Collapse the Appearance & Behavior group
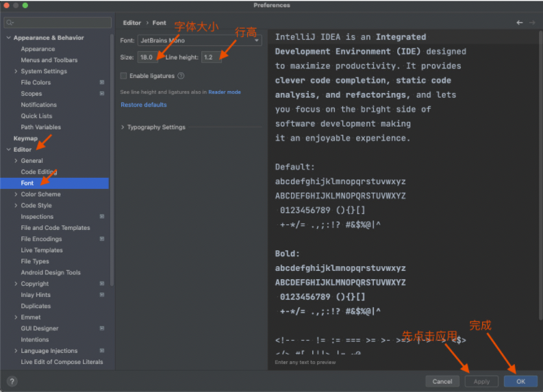 tap(9, 38)
